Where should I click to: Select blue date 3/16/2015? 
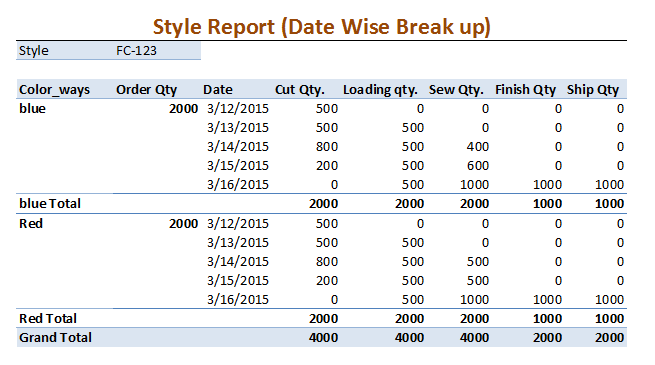(238, 185)
